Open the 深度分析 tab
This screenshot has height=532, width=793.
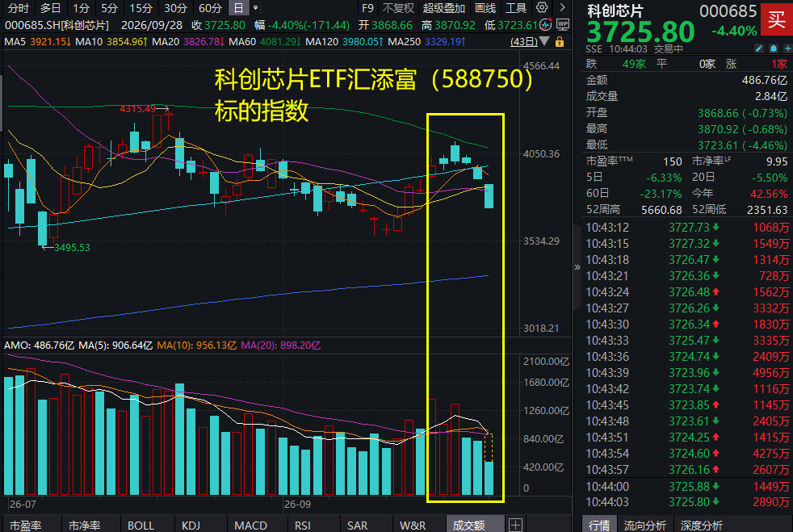pos(702,525)
